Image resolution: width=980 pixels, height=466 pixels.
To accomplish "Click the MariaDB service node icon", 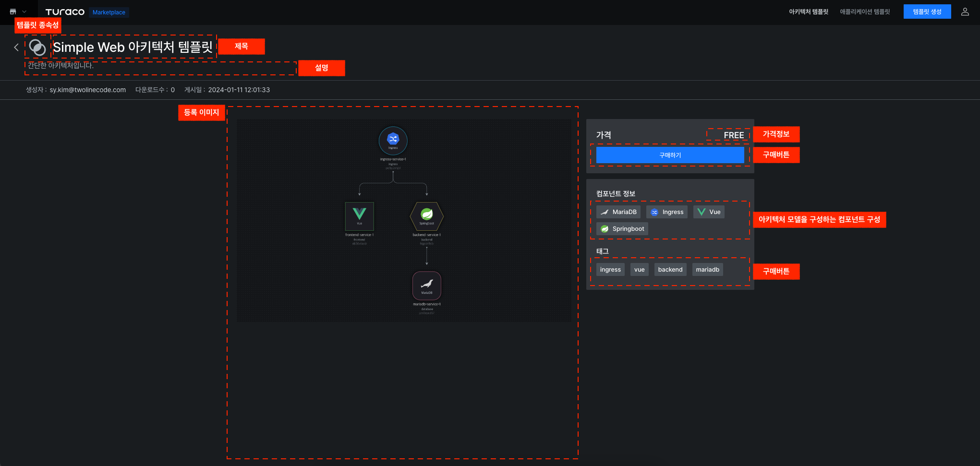I will tap(427, 286).
